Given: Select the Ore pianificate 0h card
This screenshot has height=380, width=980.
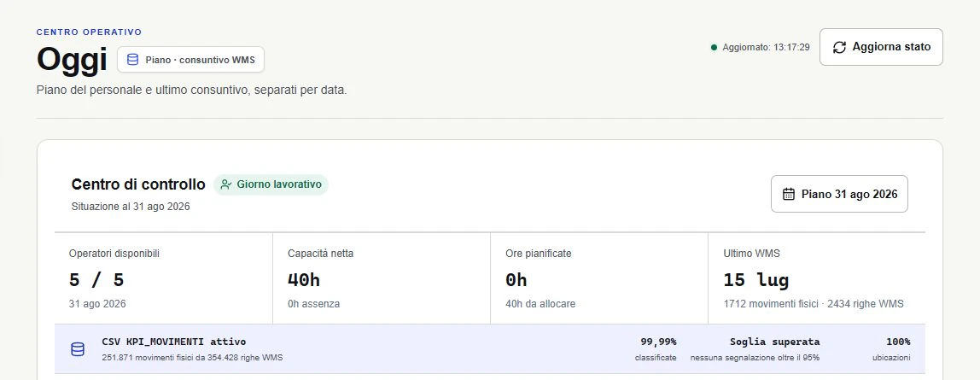Looking at the screenshot, I should [598, 278].
